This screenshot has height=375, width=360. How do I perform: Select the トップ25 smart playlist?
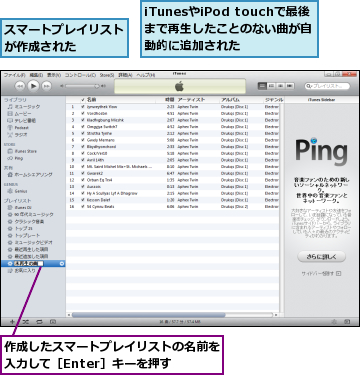21,229
